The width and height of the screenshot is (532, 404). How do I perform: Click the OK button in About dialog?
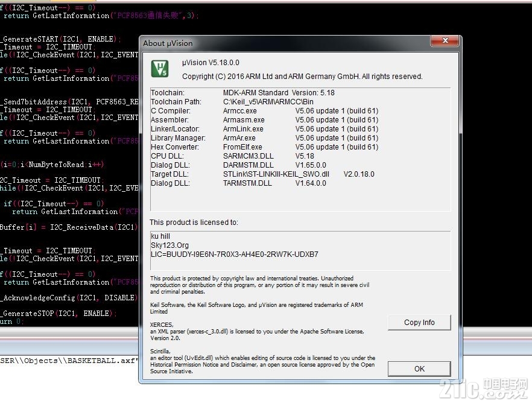419,368
